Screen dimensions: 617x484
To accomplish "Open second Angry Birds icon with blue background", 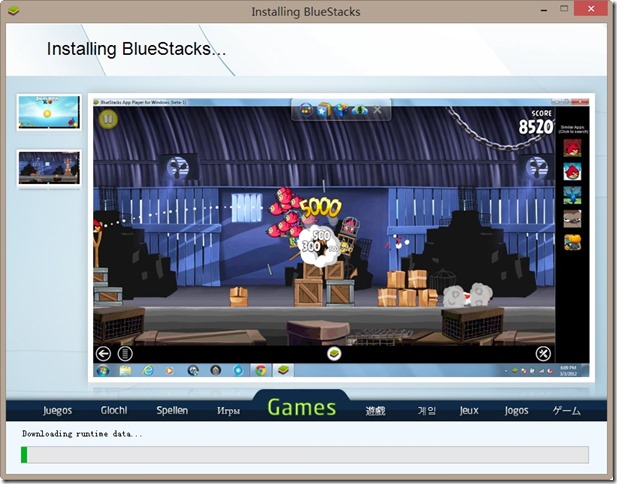I will (x=572, y=172).
